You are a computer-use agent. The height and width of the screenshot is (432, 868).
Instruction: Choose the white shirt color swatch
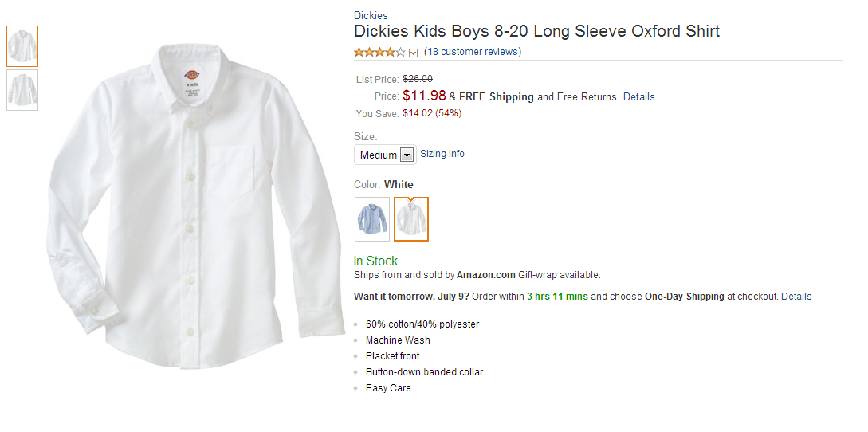coord(411,219)
